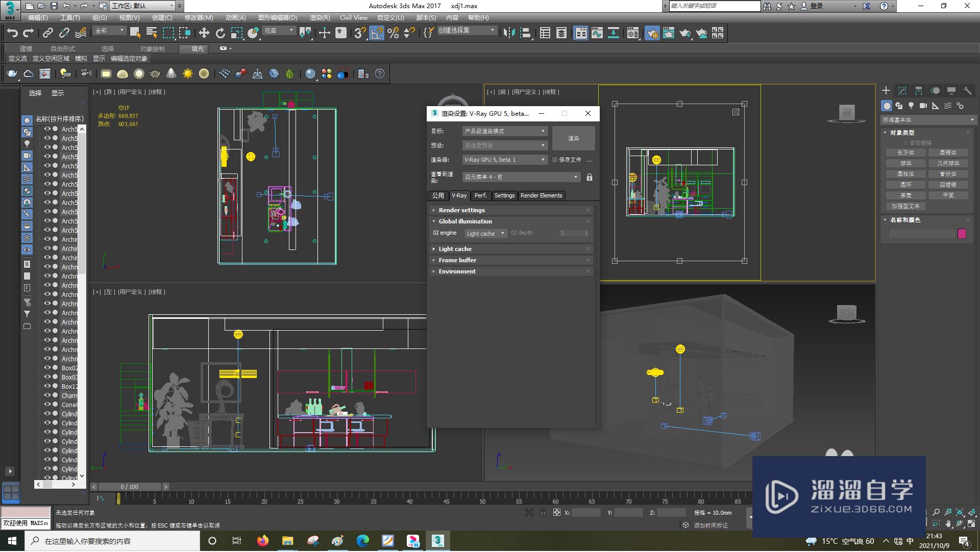The image size is (980, 552).
Task: Click the Render Elements tab
Action: 541,195
